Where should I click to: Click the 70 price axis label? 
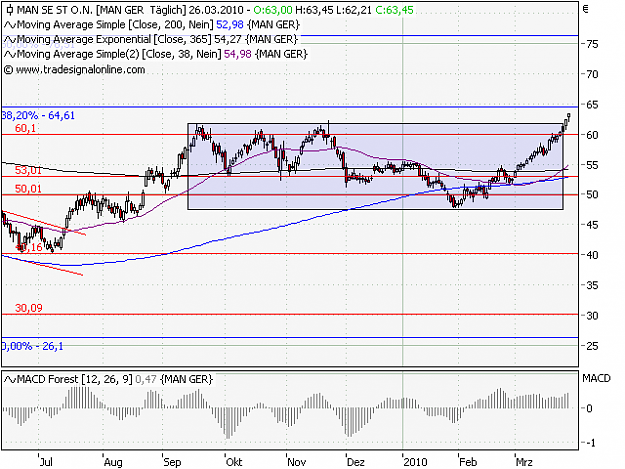592,74
